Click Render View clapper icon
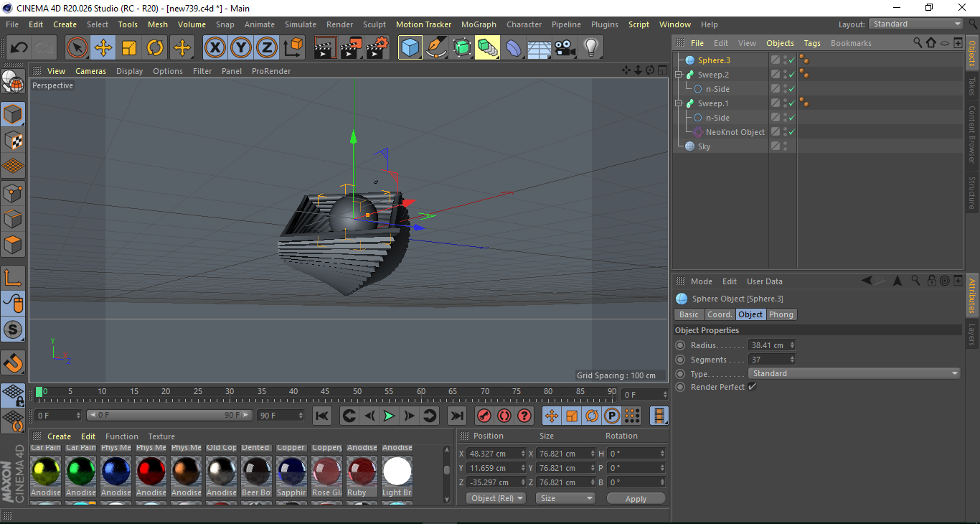 [x=325, y=48]
